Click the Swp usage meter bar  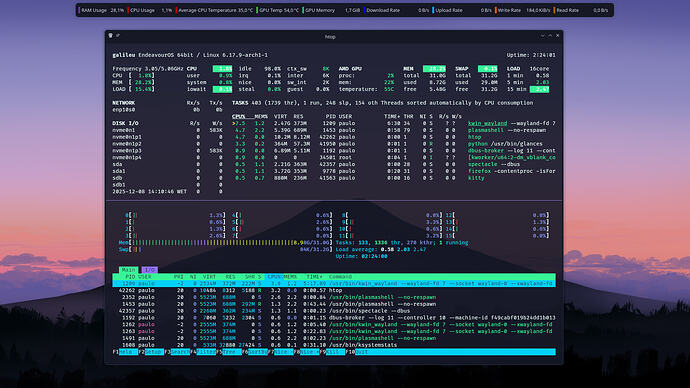(225, 249)
